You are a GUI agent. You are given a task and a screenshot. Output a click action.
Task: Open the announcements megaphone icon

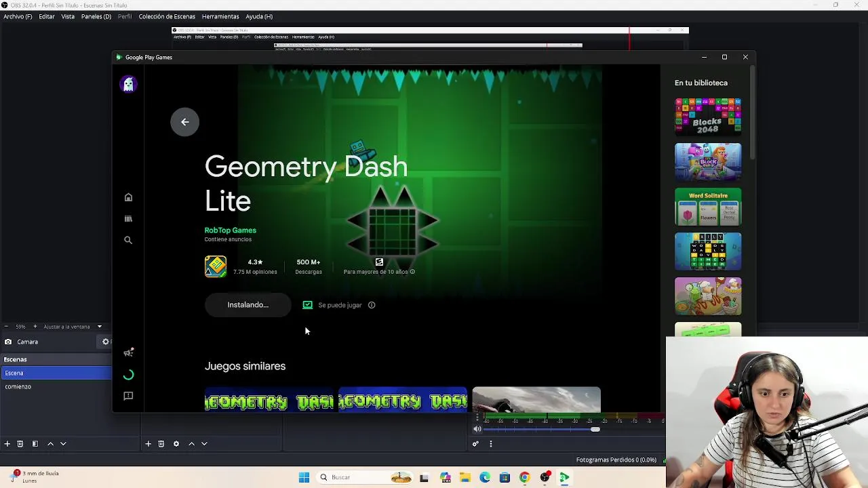click(x=128, y=352)
